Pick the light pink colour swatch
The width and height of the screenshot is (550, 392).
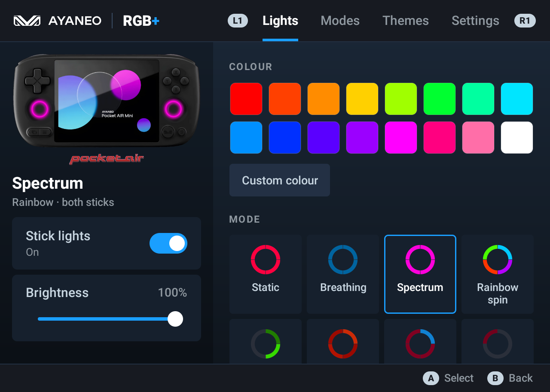pyautogui.click(x=478, y=138)
